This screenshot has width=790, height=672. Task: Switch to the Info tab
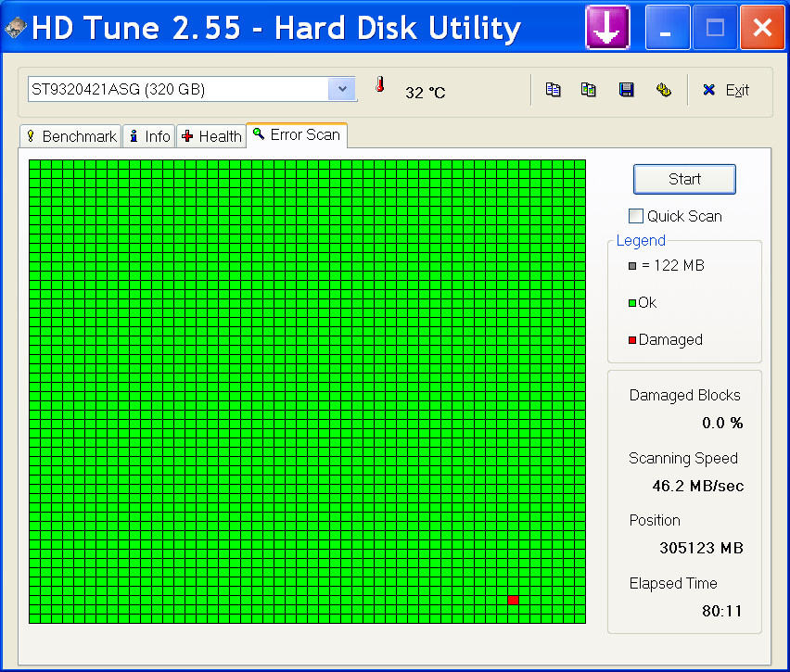click(149, 136)
